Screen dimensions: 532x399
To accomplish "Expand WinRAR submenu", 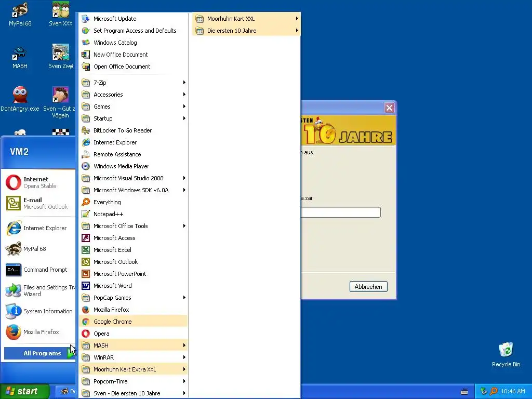I will pos(134,357).
